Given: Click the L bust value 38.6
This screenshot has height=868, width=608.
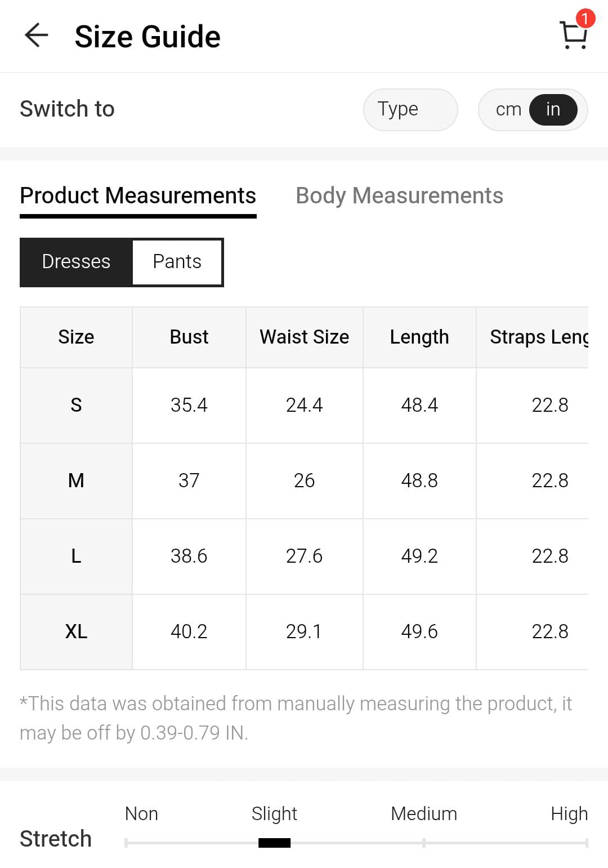Looking at the screenshot, I should pyautogui.click(x=189, y=556).
